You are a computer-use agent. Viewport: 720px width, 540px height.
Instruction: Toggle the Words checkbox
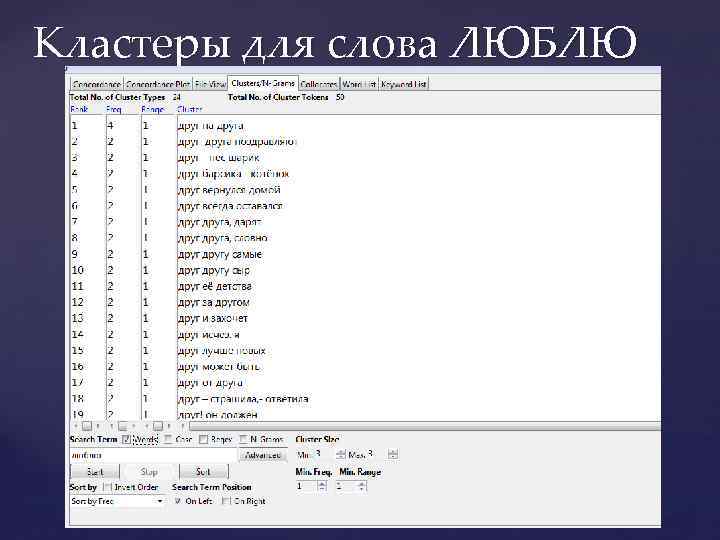(127, 439)
